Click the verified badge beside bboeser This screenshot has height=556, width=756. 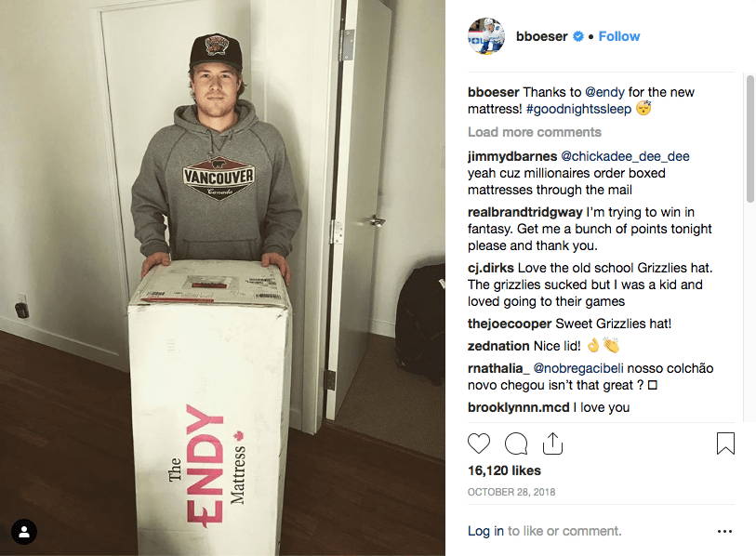coord(578,36)
